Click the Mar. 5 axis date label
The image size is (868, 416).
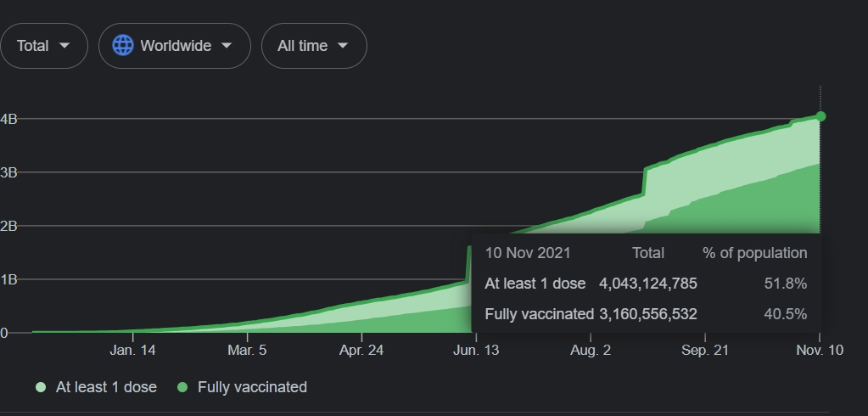pyautogui.click(x=247, y=350)
